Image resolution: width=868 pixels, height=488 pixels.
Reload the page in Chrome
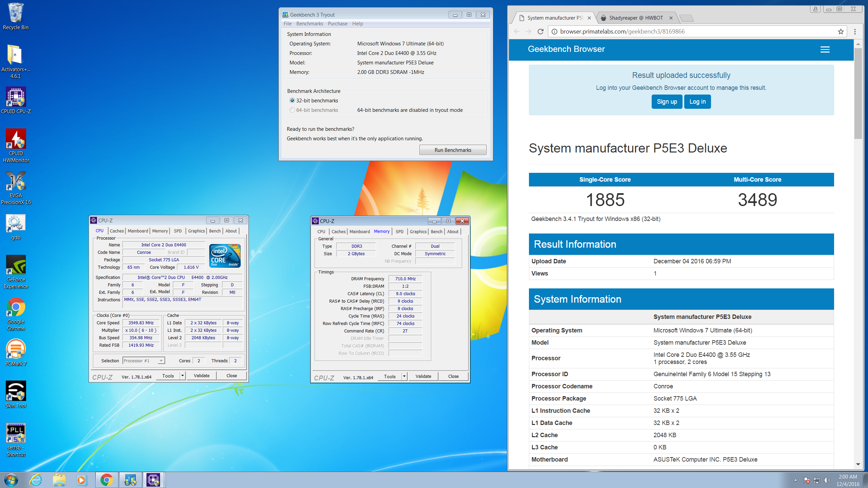[x=540, y=32]
